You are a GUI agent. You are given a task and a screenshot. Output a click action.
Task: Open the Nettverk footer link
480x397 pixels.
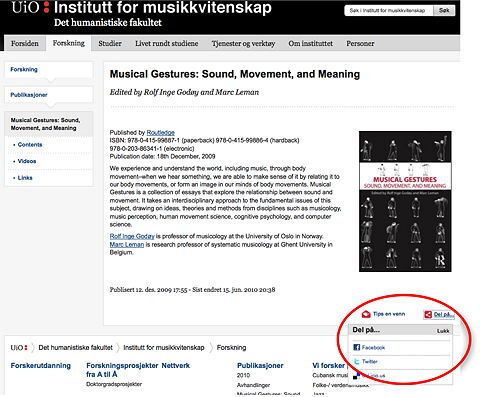point(176,366)
